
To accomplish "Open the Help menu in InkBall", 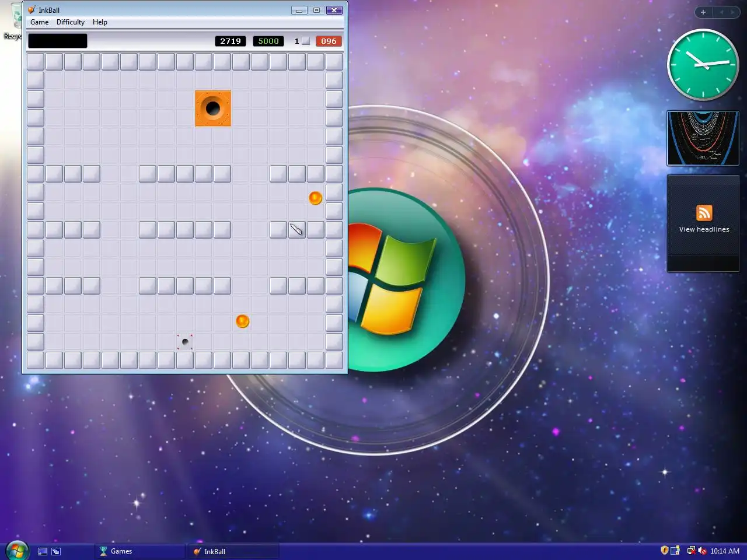I will 100,22.
